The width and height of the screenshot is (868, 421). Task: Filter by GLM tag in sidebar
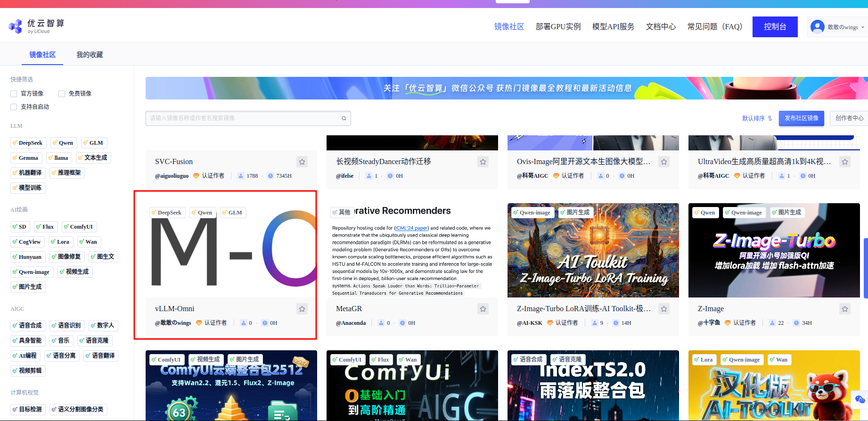94,143
